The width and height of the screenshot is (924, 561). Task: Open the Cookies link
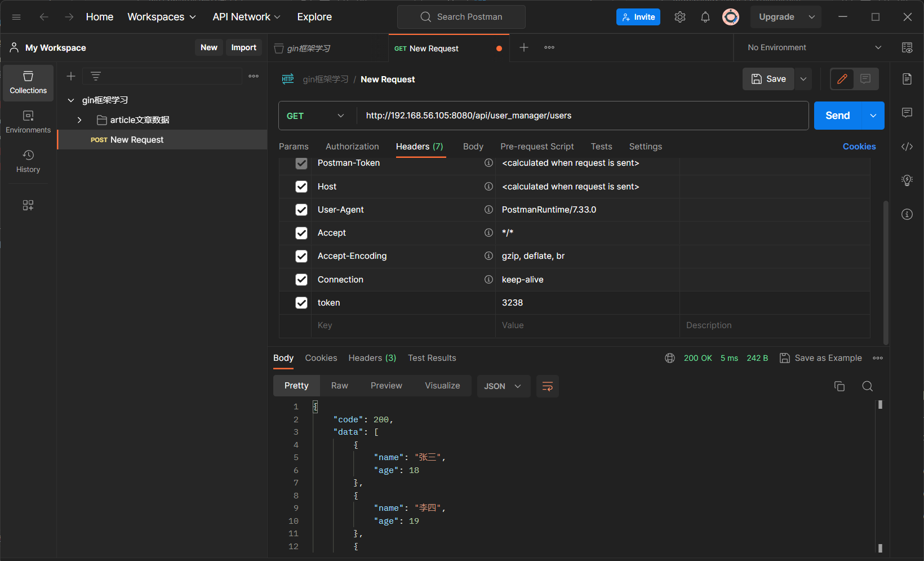click(x=859, y=147)
